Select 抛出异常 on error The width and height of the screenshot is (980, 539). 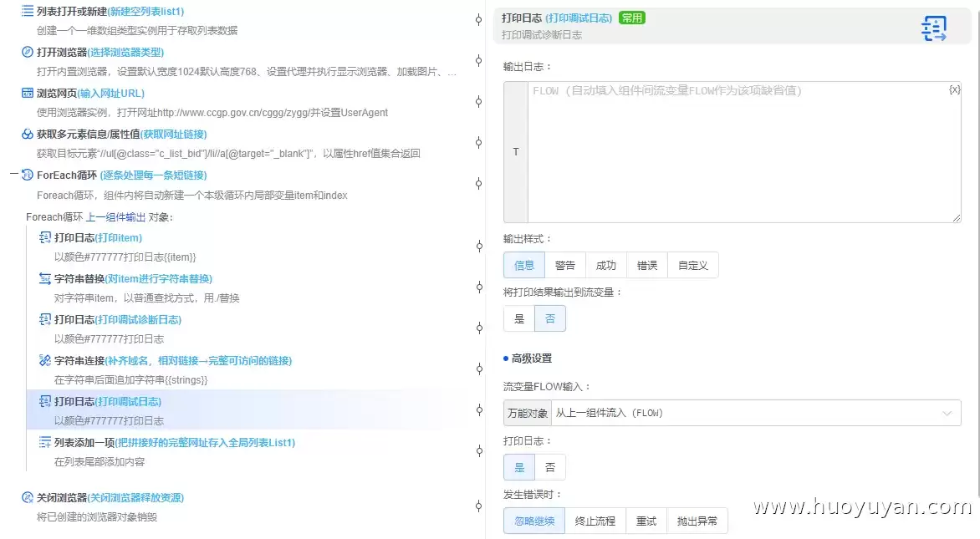697,521
